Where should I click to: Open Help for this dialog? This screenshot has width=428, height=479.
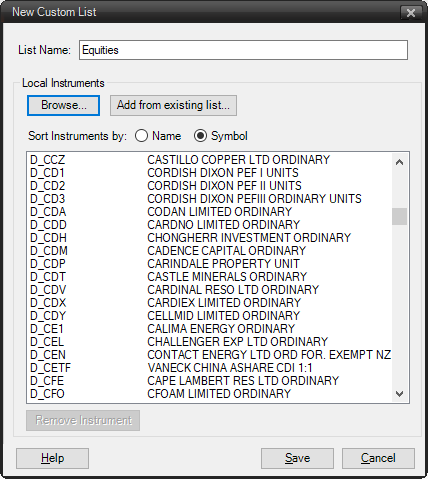pos(52,458)
